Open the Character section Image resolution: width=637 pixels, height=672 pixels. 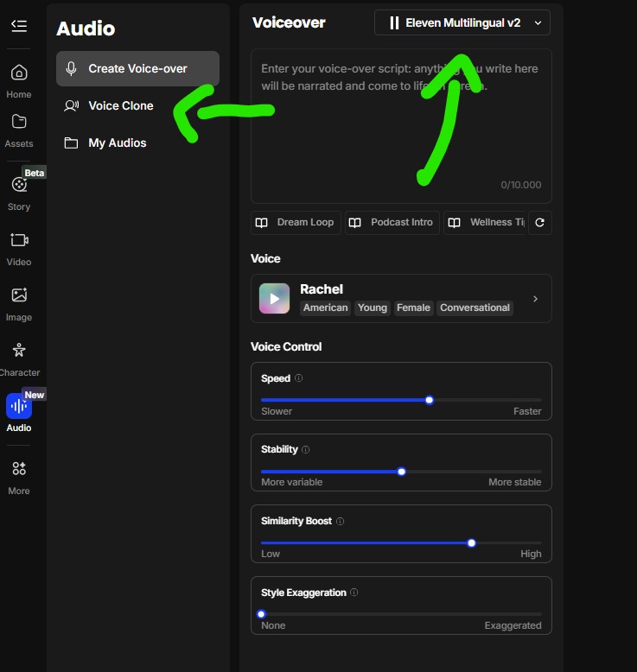19,359
